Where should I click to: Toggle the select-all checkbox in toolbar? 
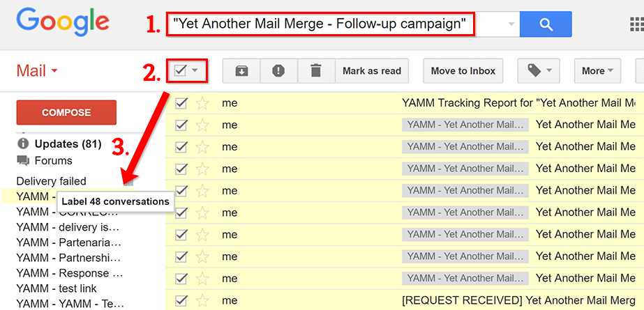181,71
